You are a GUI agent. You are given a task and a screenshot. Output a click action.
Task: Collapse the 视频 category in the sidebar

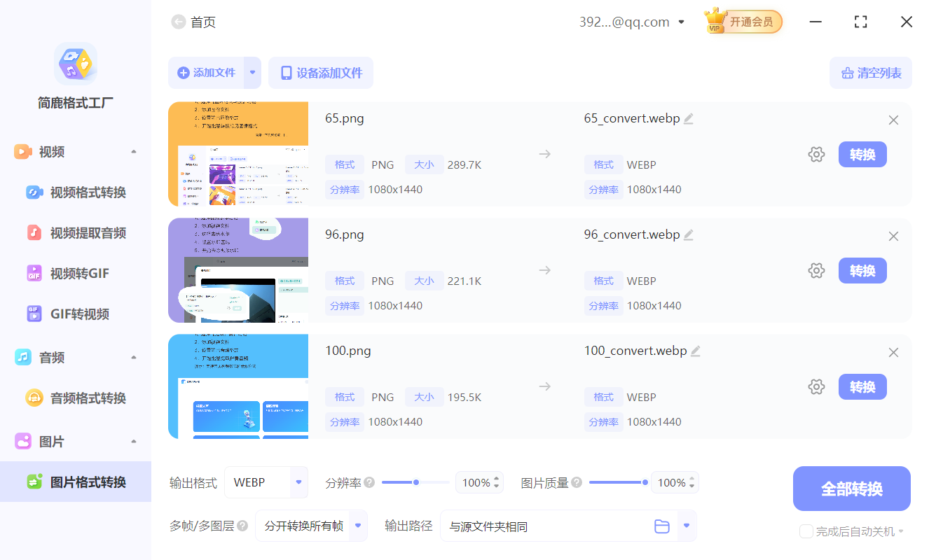133,150
